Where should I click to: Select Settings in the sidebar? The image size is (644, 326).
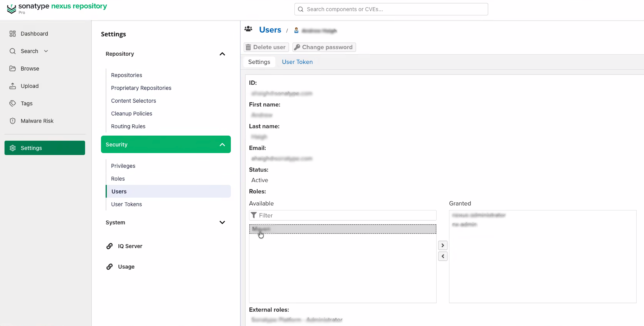coord(45,148)
